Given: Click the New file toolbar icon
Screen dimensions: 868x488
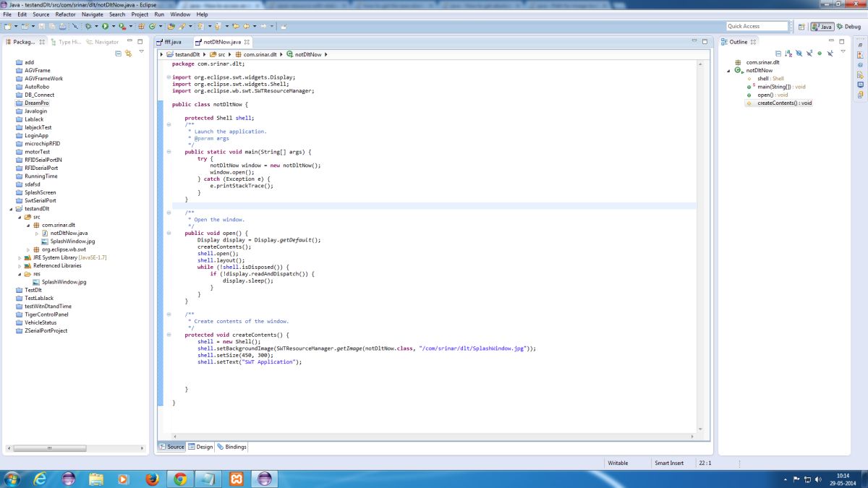Looking at the screenshot, I should [7, 26].
